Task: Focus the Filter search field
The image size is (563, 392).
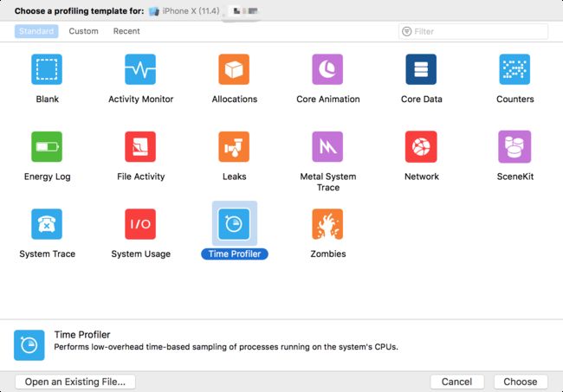Action: point(473,31)
